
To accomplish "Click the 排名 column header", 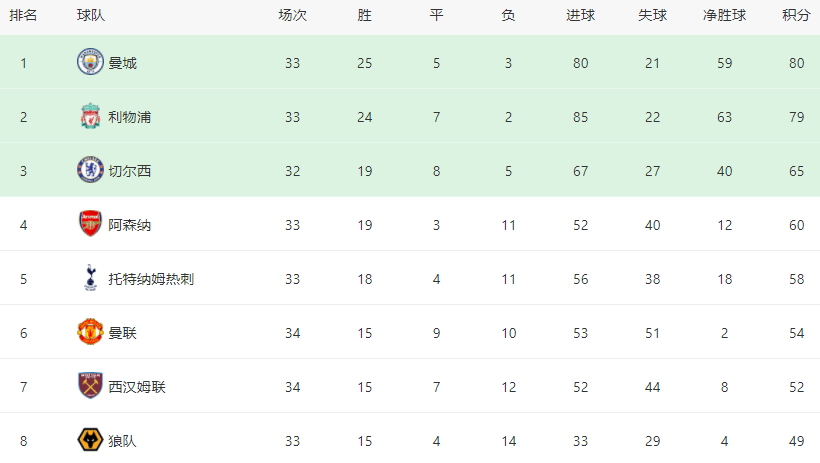I will [x=23, y=16].
